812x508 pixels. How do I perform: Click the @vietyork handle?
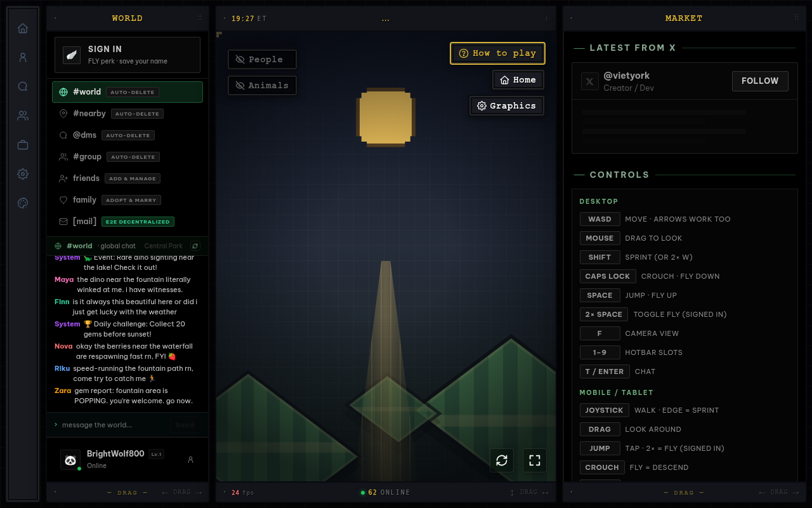pyautogui.click(x=627, y=76)
